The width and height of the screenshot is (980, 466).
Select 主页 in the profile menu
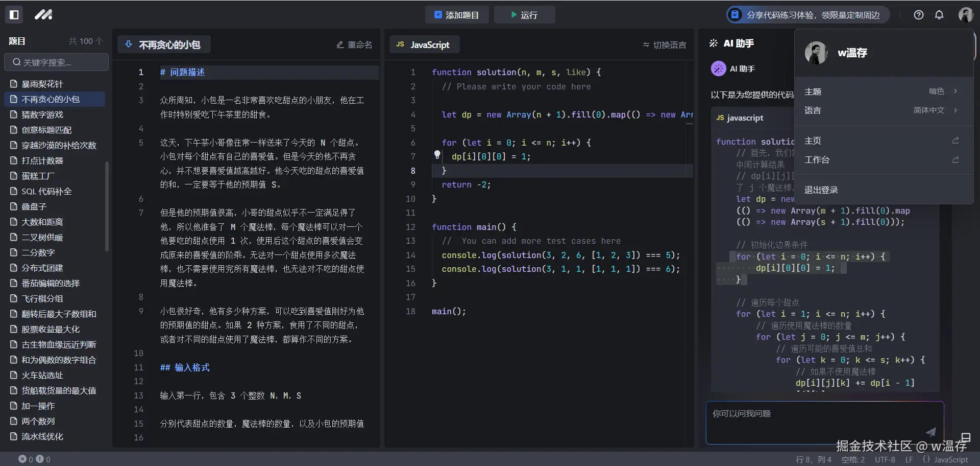click(x=813, y=141)
